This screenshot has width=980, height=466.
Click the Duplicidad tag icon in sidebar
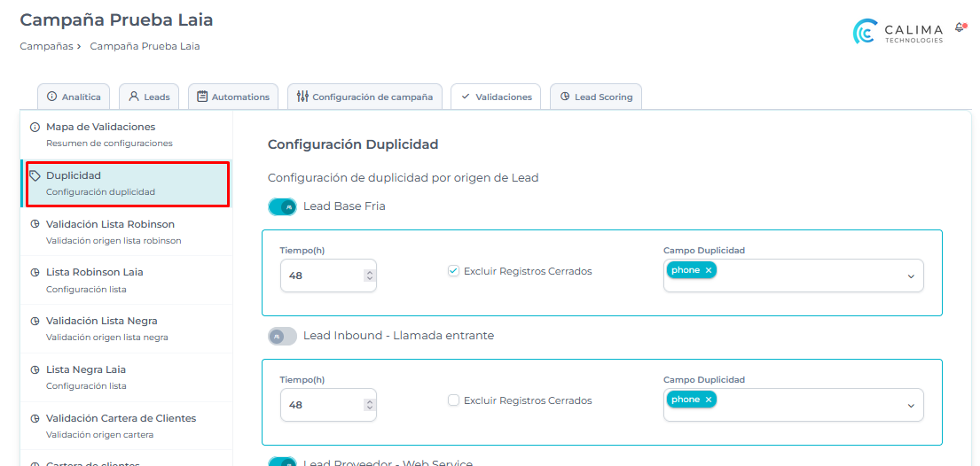pos(35,175)
